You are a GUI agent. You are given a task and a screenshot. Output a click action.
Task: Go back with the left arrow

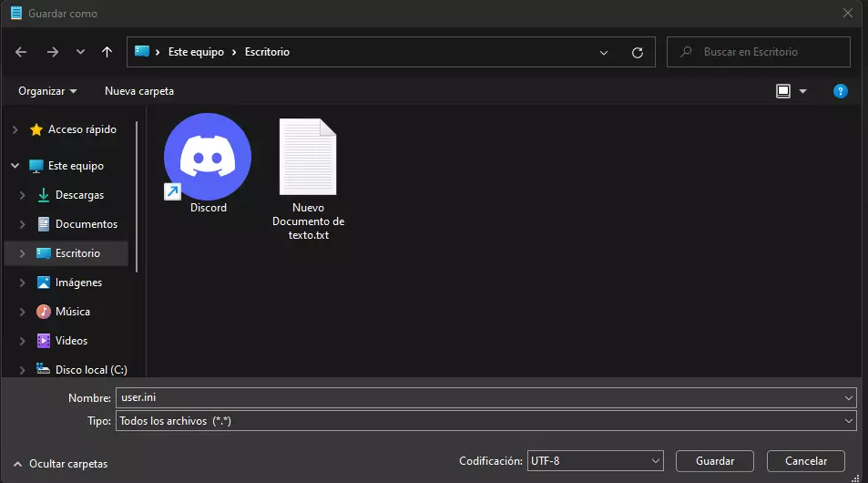21,52
